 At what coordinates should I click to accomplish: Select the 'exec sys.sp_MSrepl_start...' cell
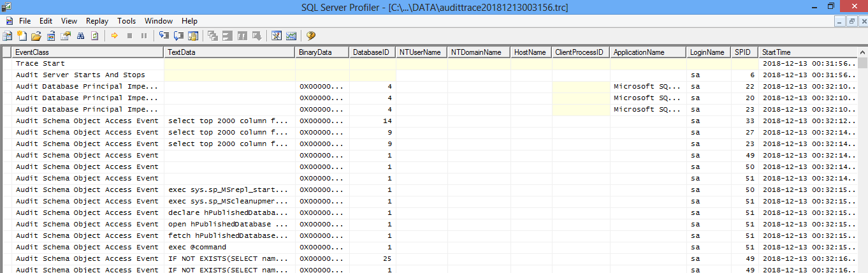[x=230, y=190]
